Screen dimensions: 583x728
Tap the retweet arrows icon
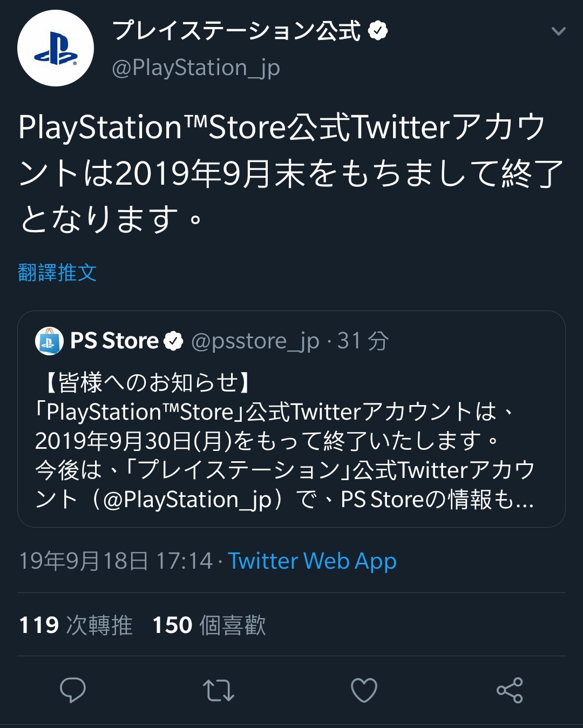219,690
